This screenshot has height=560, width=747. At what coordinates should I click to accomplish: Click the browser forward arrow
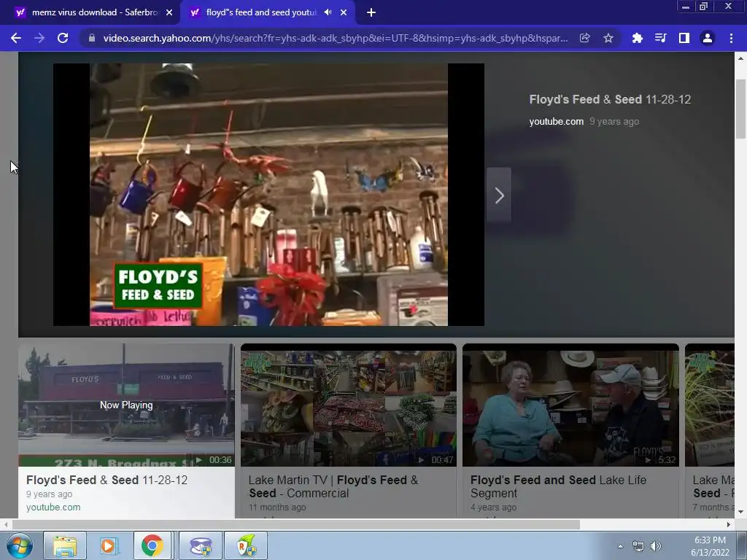click(39, 38)
